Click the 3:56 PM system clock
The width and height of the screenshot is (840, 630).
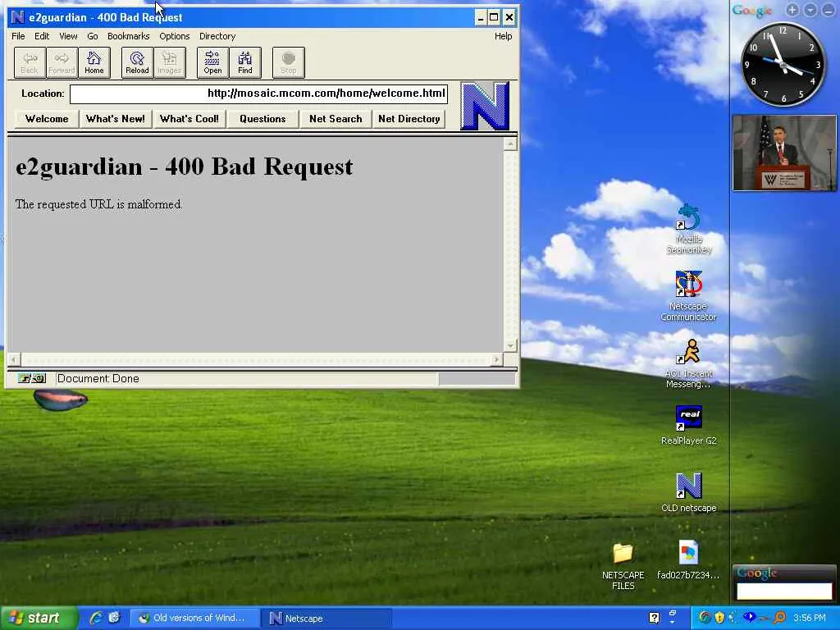click(810, 618)
